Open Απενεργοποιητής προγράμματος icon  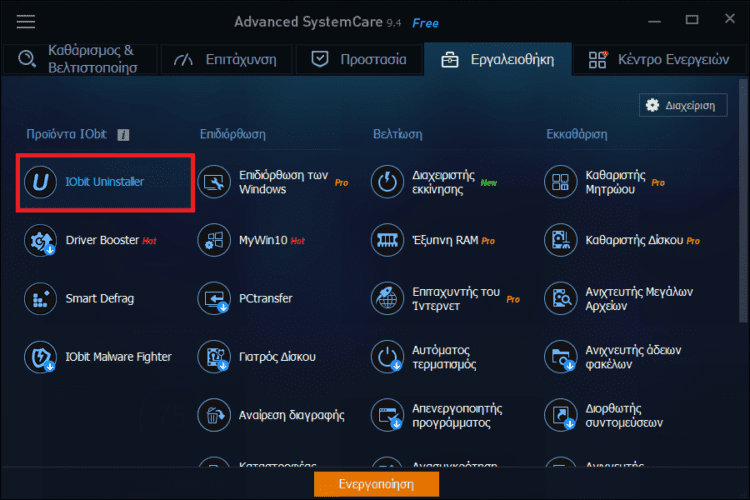tap(387, 415)
